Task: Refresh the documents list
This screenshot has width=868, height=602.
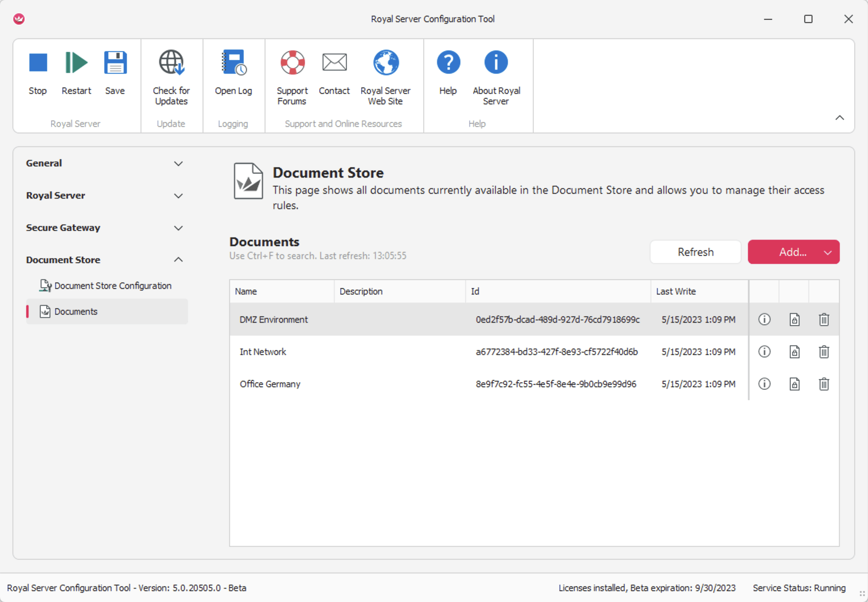Action: pyautogui.click(x=696, y=252)
